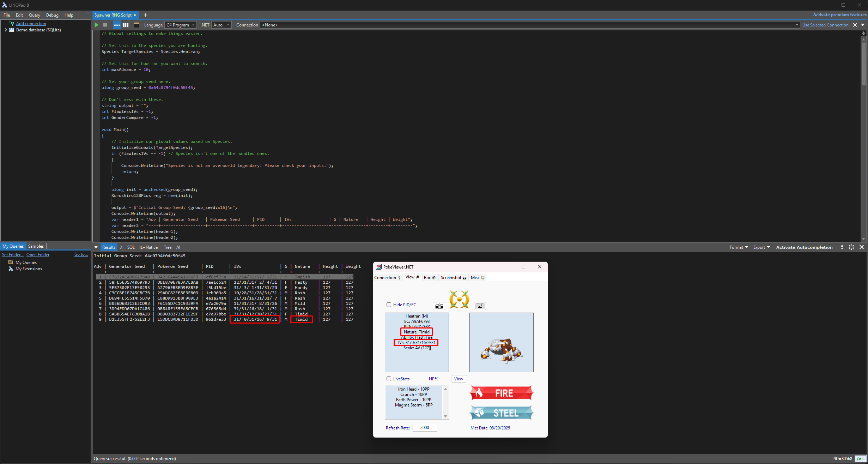Screen dimensions: 868x464
Task: Click the camera capture button in PokeViewer
Action: click(439, 306)
